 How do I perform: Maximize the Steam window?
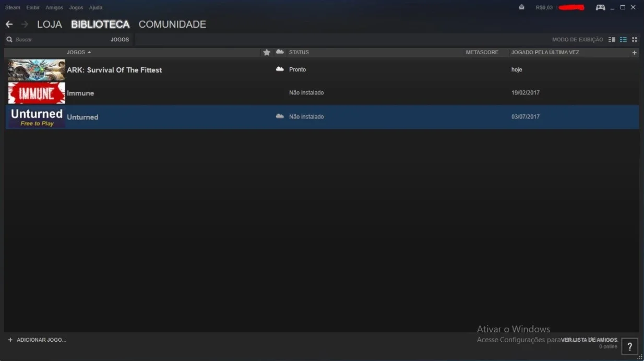[623, 7]
